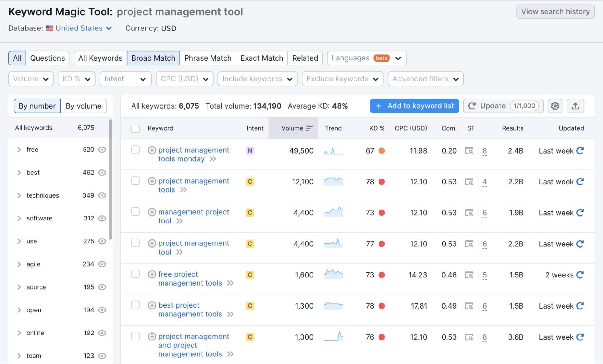Open the Intent filter dropdown
Viewport: 603px width, 364px height.
point(125,79)
